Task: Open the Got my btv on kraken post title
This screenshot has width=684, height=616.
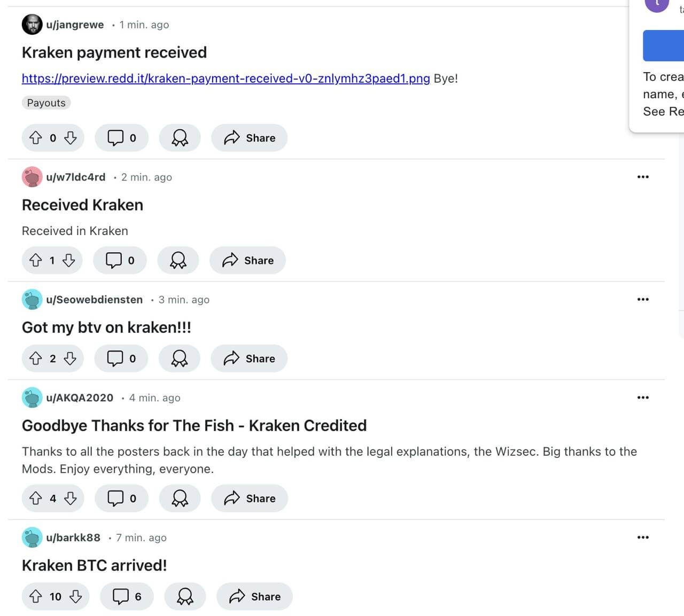Action: pos(106,328)
